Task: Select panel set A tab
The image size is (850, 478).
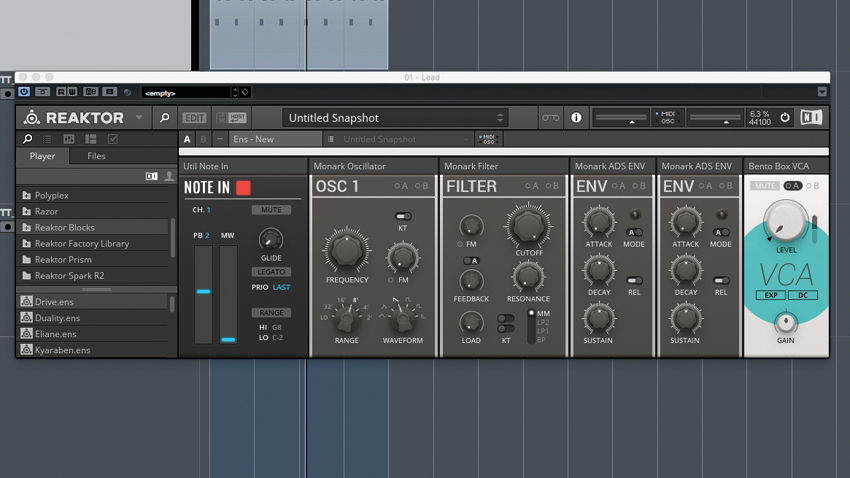Action: pyautogui.click(x=187, y=139)
